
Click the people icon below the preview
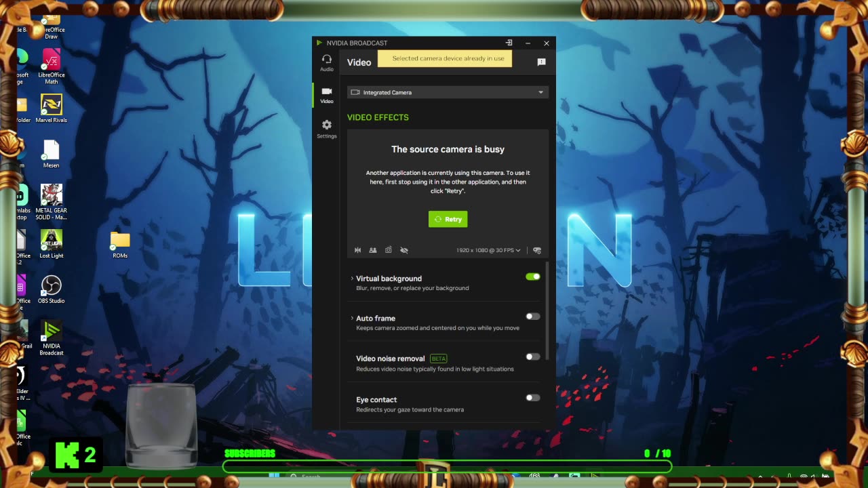pyautogui.click(x=372, y=250)
